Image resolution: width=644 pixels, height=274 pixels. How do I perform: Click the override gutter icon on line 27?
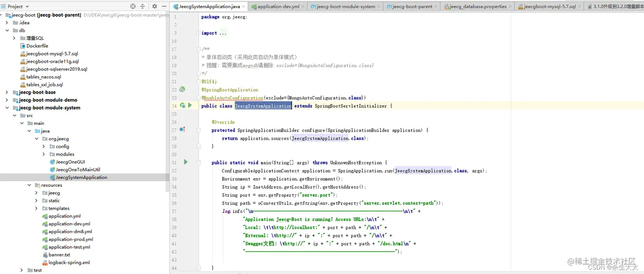(x=182, y=130)
